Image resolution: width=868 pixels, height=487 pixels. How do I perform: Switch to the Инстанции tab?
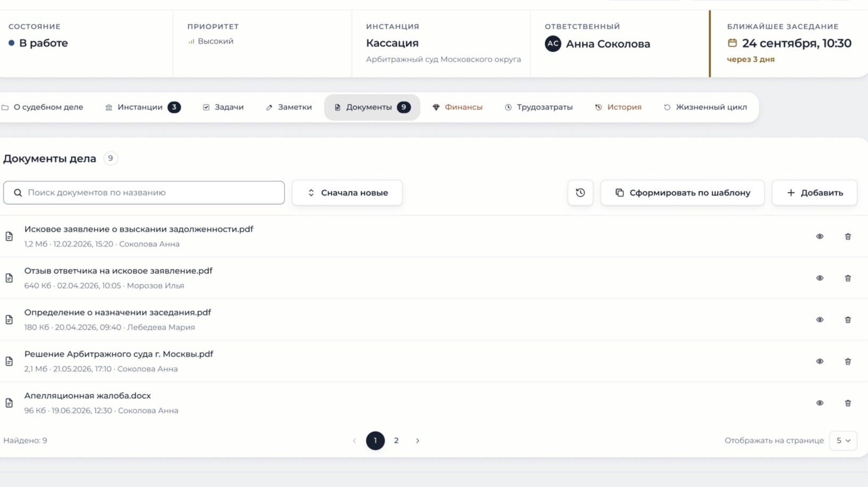pyautogui.click(x=143, y=107)
